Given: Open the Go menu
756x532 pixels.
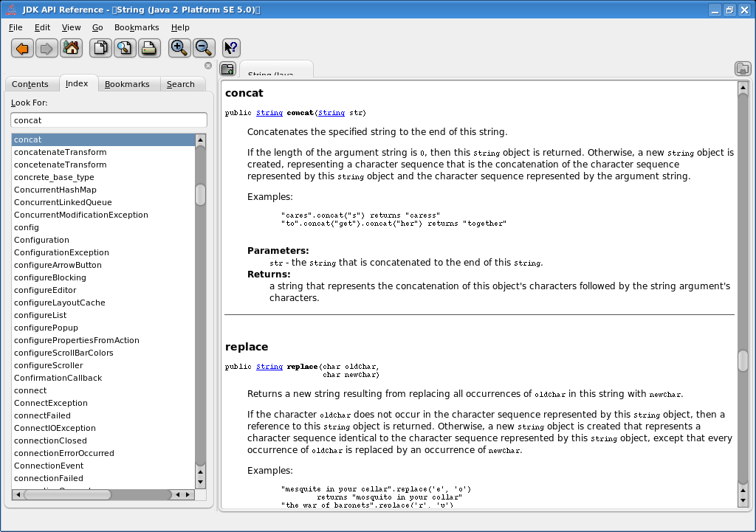Looking at the screenshot, I should point(97,27).
